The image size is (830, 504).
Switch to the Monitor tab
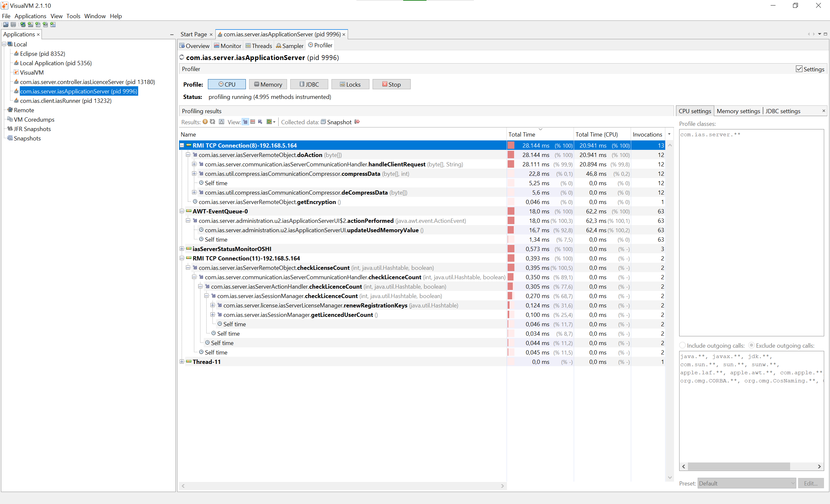pyautogui.click(x=228, y=46)
